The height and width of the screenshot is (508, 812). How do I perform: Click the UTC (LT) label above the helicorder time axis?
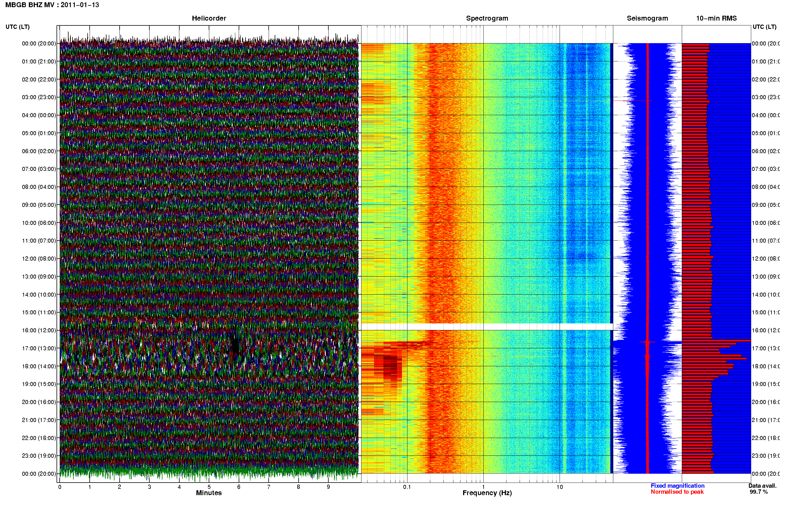(17, 27)
